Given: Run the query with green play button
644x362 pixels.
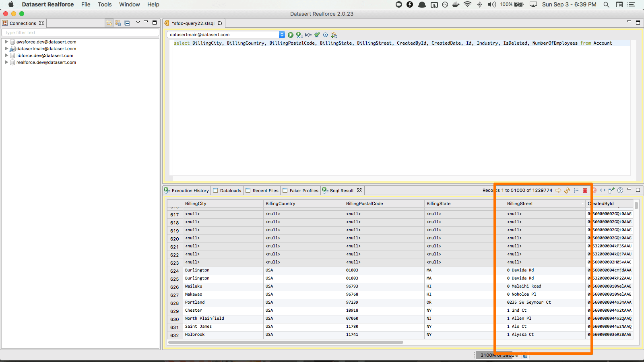Looking at the screenshot, I should click(x=291, y=35).
